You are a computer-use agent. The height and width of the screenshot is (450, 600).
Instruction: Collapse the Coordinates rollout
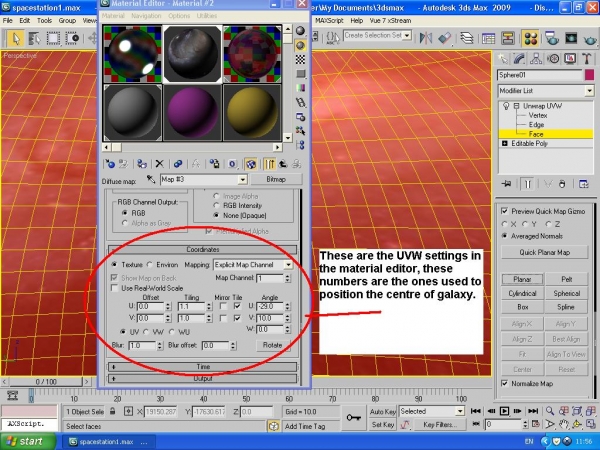203,249
